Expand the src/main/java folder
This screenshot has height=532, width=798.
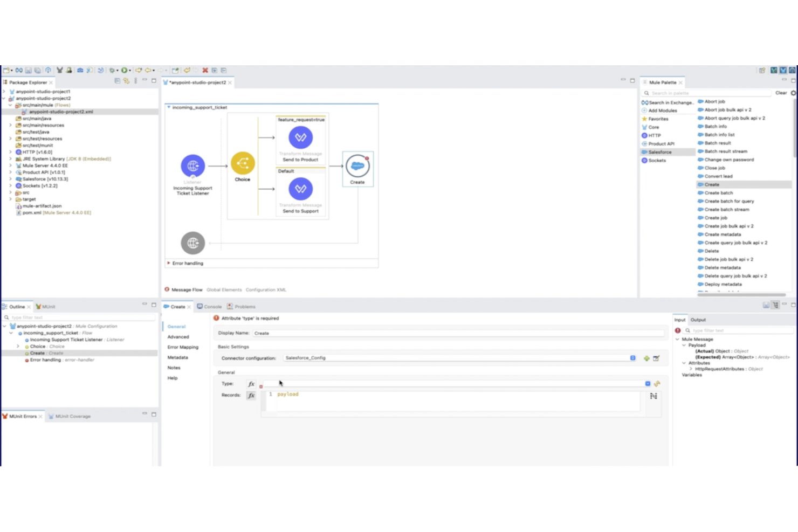[11, 118]
